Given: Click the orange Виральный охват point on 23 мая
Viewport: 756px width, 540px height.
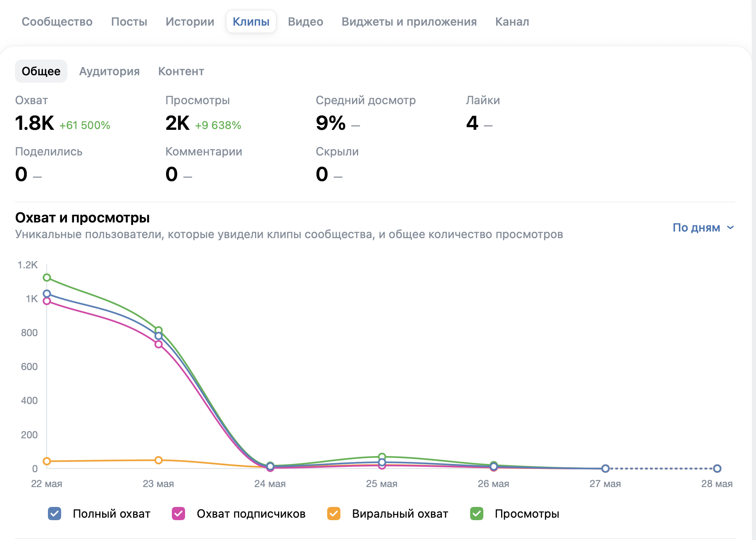Looking at the screenshot, I should (159, 460).
